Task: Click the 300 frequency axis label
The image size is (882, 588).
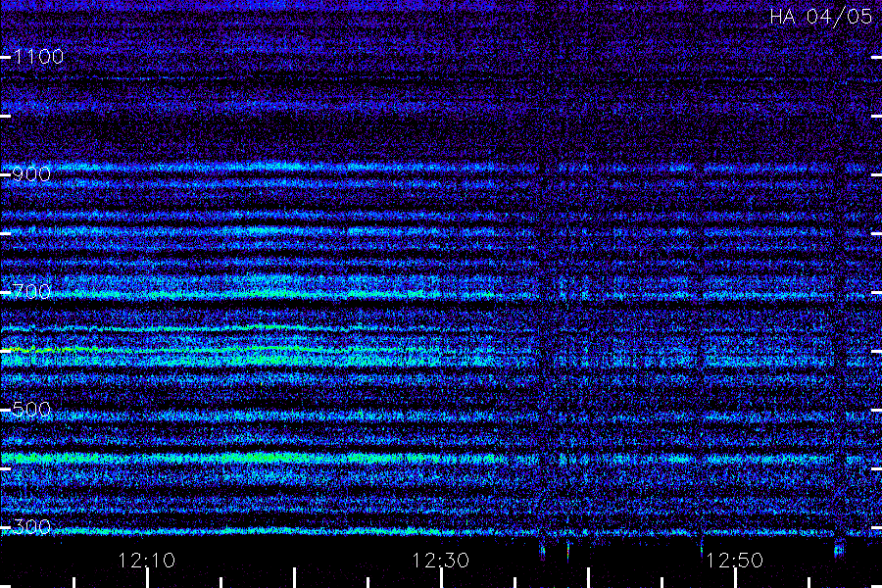Action: click(32, 527)
